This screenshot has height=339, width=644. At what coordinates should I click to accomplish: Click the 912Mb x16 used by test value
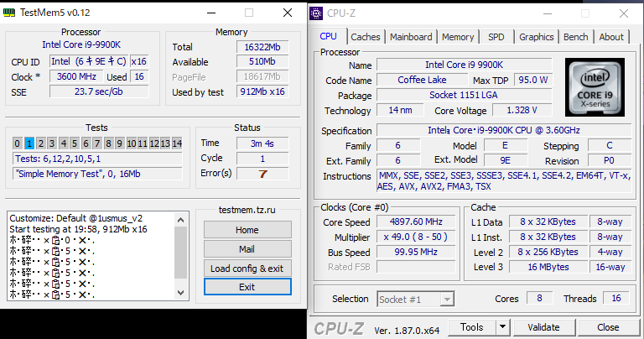click(x=262, y=91)
